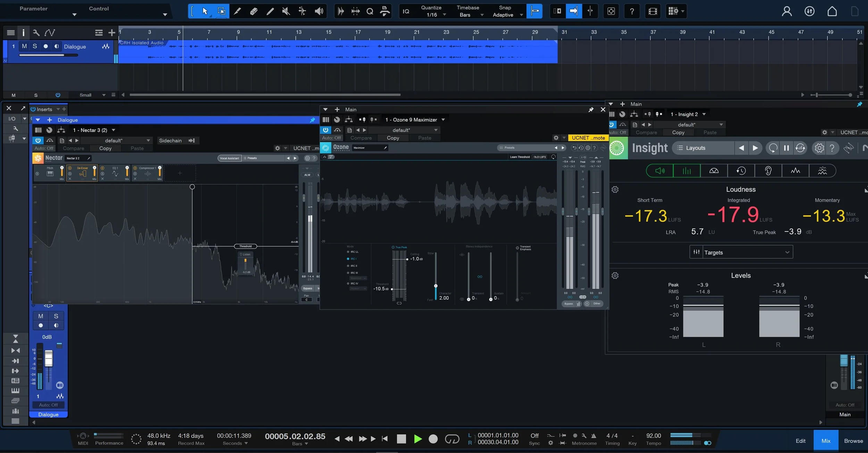Click Copy in the Ozone preset bar
This screenshot has height=453, width=868.
pyautogui.click(x=393, y=138)
